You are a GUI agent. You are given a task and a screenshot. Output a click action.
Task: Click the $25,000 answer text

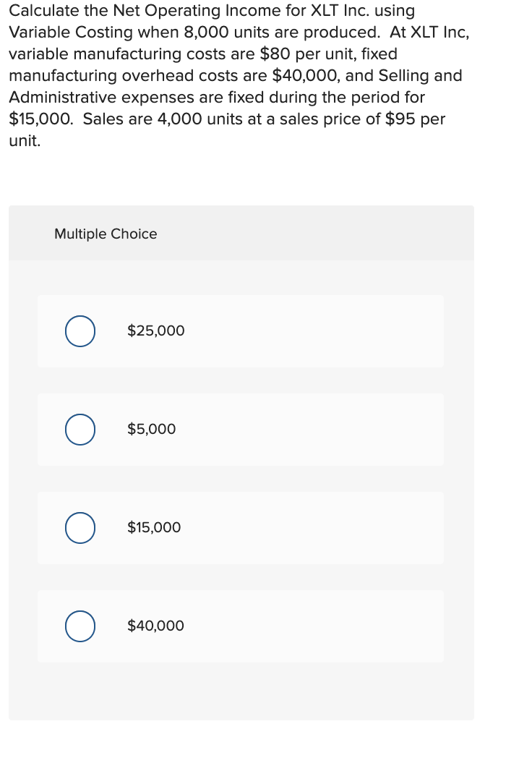click(x=155, y=331)
